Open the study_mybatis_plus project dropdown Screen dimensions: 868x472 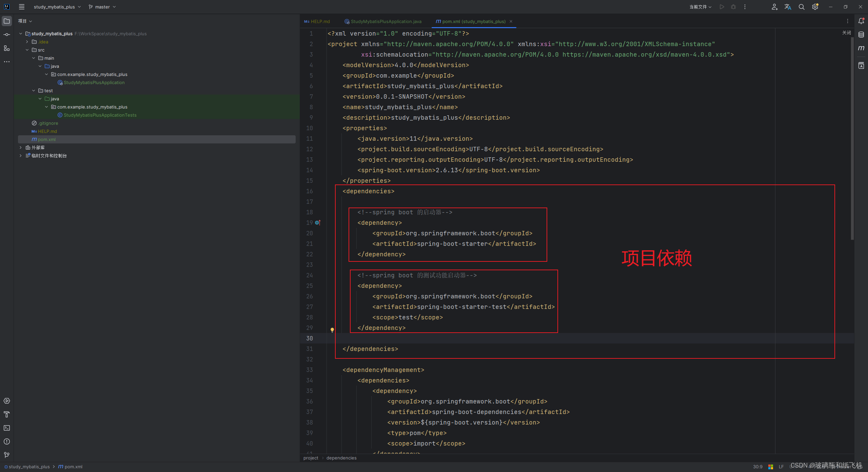[57, 7]
